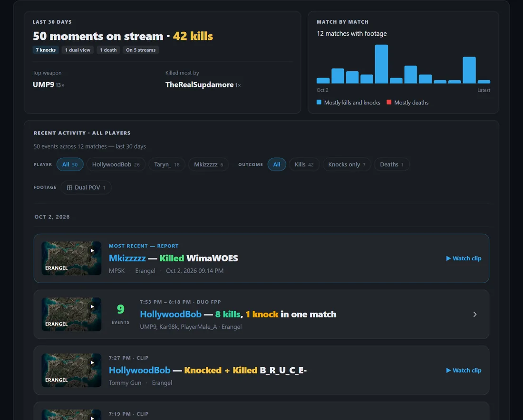The image size is (523, 420).
Task: Watch clip of Mkizzzzz killing WimaWOES
Action: (464, 258)
